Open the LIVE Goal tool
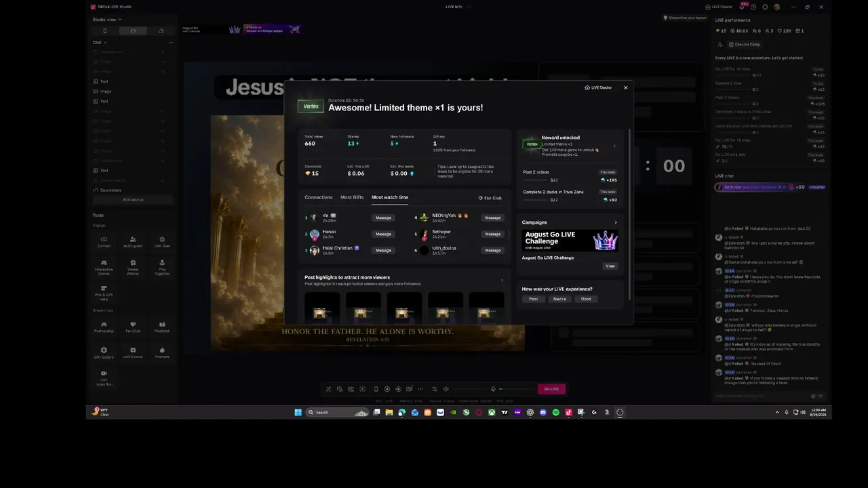Viewport: 868px width, 488px height. 162,241
